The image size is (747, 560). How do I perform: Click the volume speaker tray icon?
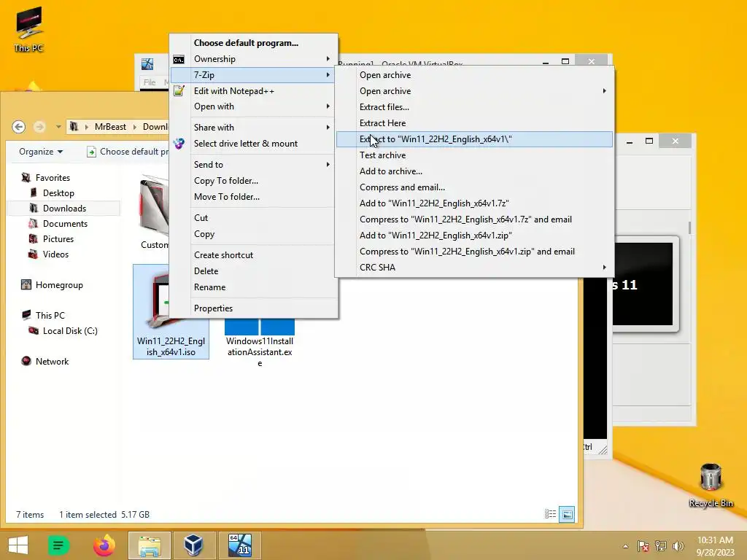[x=678, y=545]
